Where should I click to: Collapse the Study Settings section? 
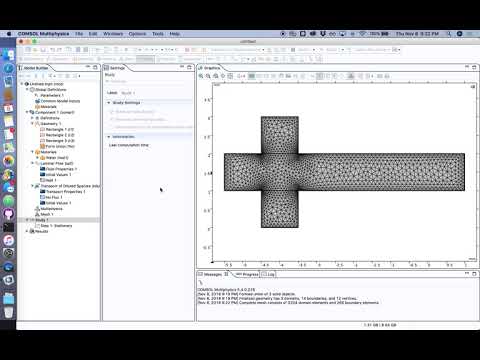click(x=109, y=103)
